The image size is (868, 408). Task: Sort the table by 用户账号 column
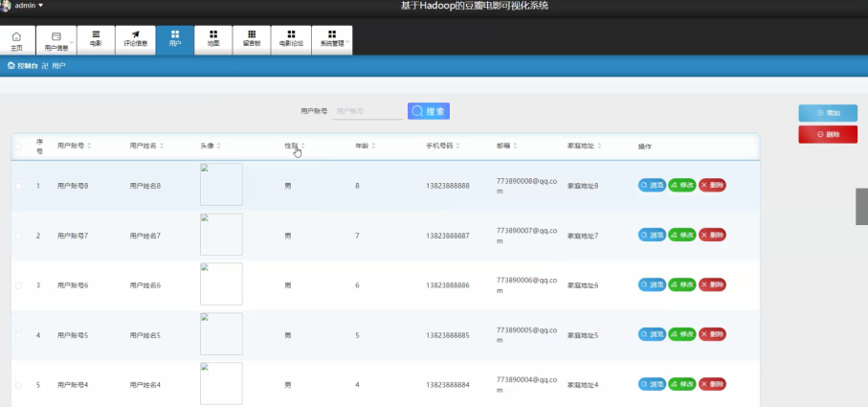pyautogui.click(x=89, y=146)
